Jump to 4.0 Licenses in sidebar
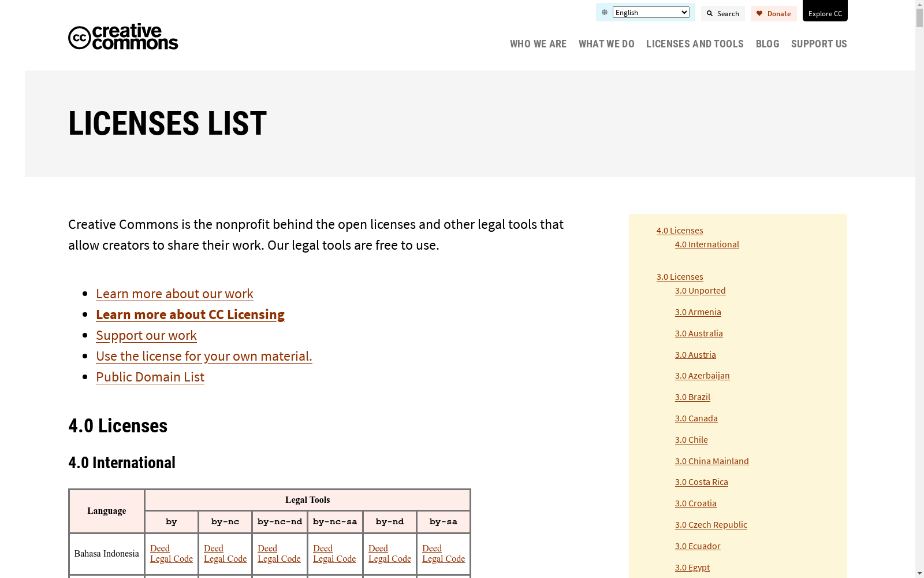This screenshot has width=924, height=578. point(680,230)
